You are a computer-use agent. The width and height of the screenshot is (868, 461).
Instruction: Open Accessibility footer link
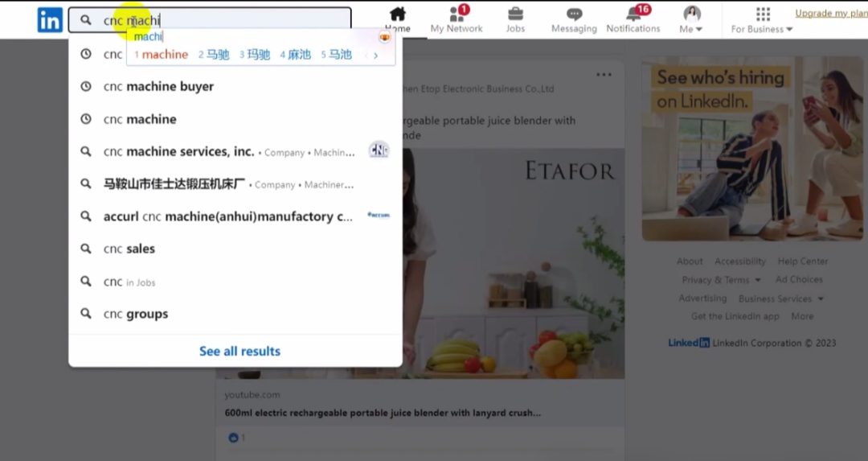740,261
